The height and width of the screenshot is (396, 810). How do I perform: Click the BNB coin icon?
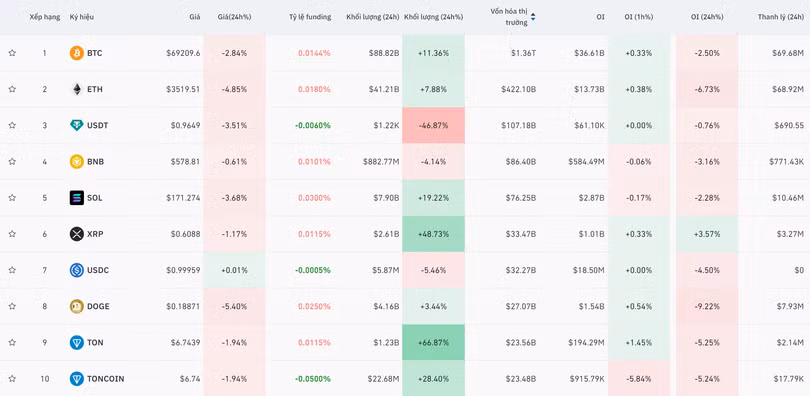click(76, 161)
